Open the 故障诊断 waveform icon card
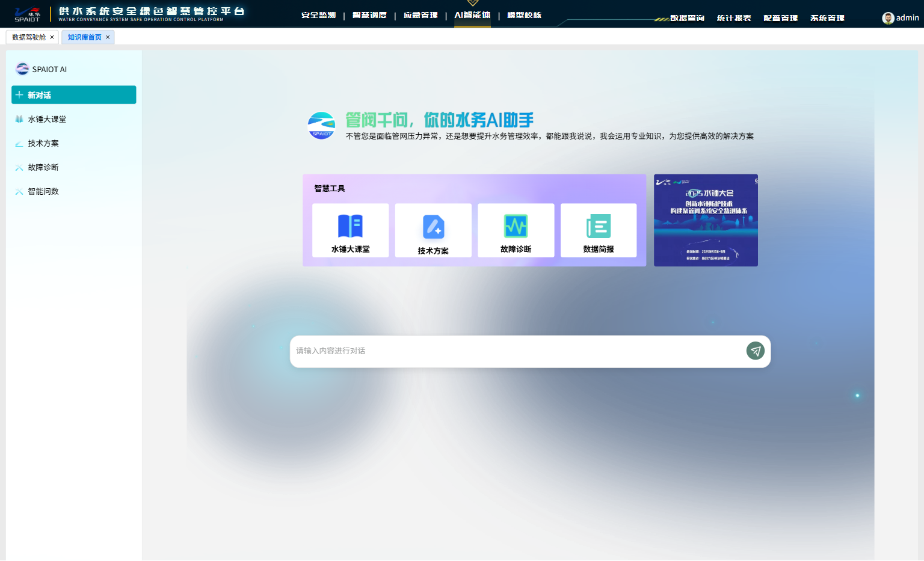924x561 pixels. tap(516, 230)
